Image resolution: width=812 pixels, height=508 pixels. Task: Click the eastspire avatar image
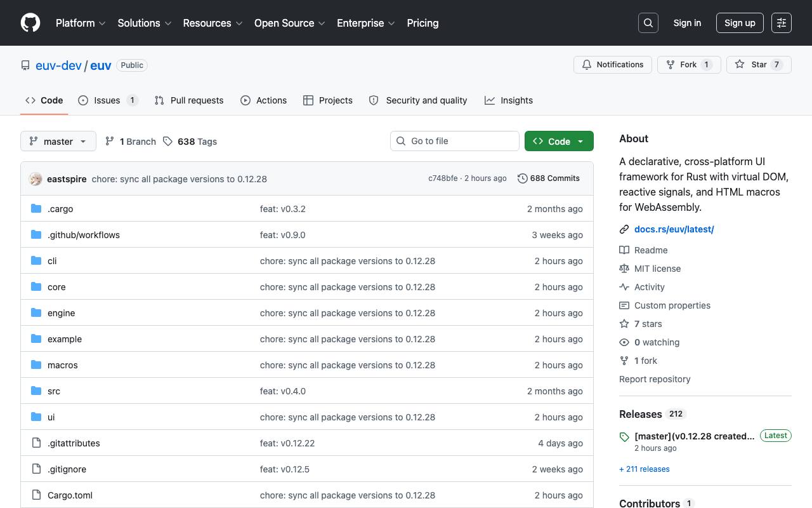pos(36,179)
